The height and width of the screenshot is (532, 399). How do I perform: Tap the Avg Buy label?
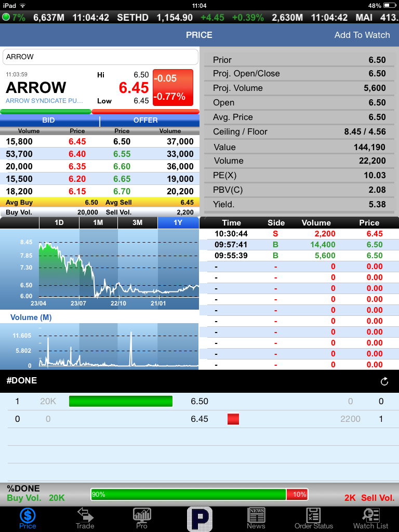click(x=19, y=203)
